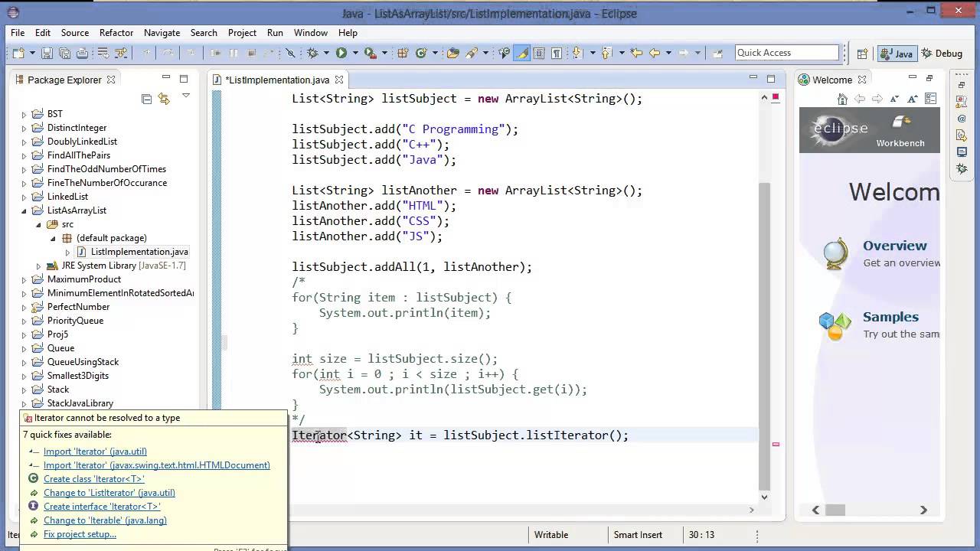Open the Source menu
The width and height of the screenshot is (980, 551).
(x=75, y=33)
